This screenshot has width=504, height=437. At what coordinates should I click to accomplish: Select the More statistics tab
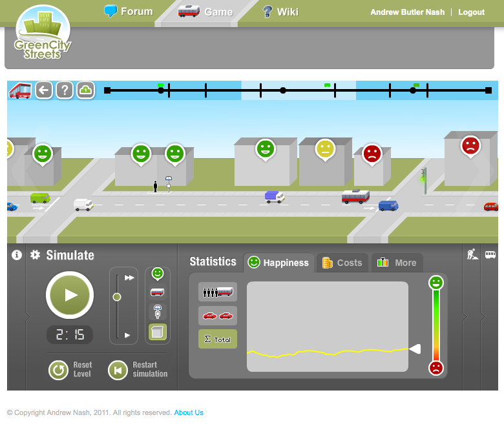[x=397, y=263]
